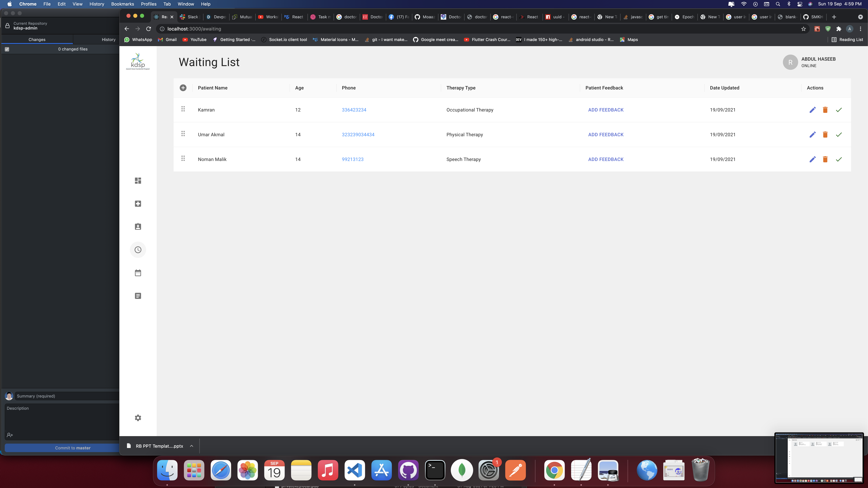Switch to the History tab in GitHub Desktop
This screenshot has width=868, height=488.
108,39
